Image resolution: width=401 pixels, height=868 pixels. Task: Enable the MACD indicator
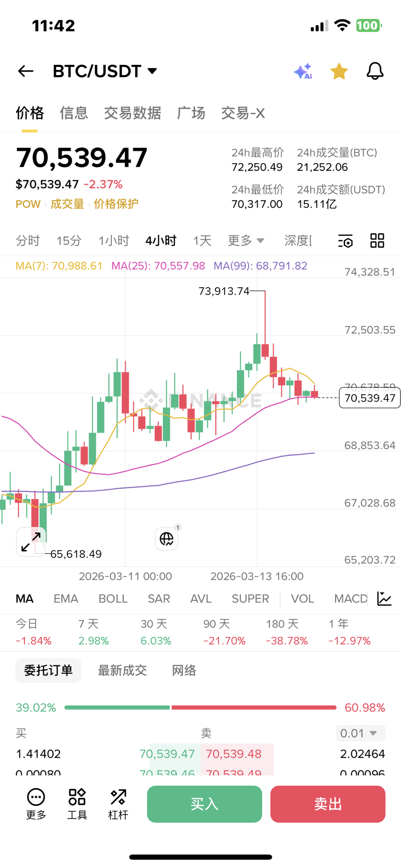coord(350,599)
